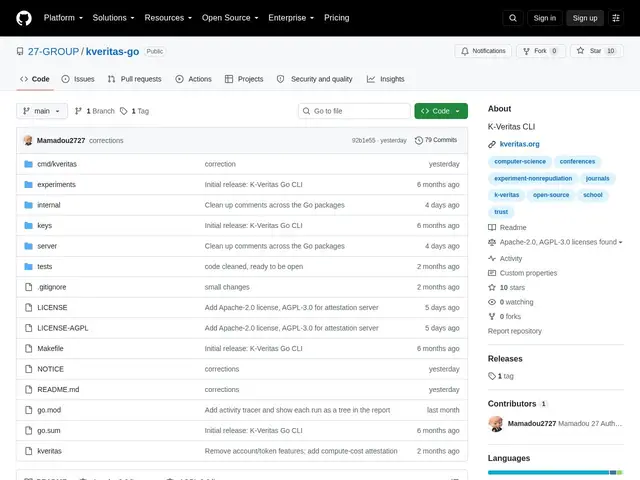Click the Sign up button
The width and height of the screenshot is (640, 480).
(584, 18)
